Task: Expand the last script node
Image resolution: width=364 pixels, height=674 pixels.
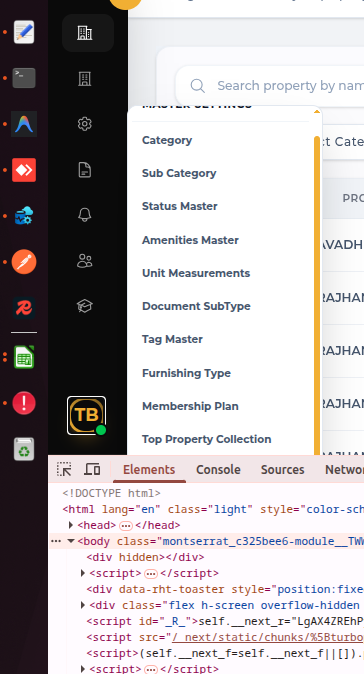Action: click(x=83, y=669)
